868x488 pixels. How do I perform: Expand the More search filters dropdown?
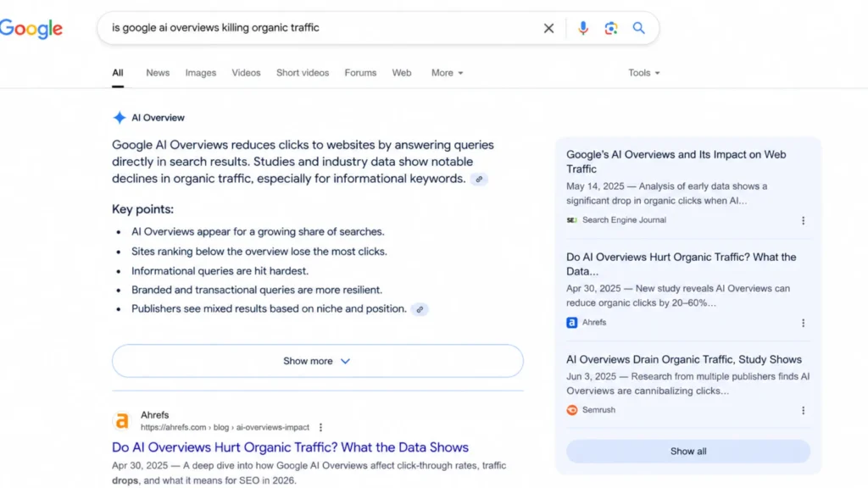pyautogui.click(x=447, y=73)
